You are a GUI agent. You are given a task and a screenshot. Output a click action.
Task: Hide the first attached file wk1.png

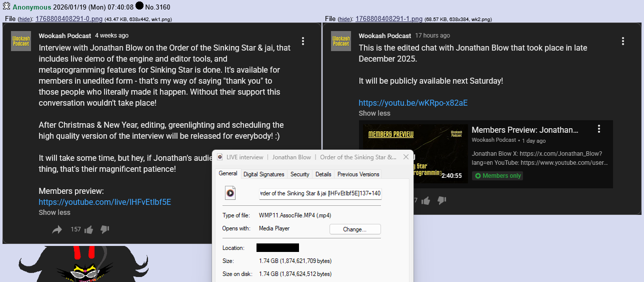25,19
